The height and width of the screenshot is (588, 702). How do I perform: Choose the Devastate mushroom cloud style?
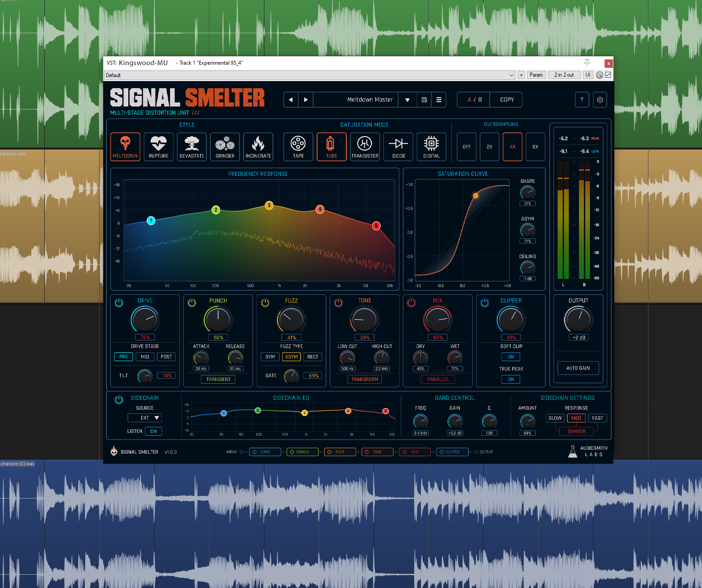pyautogui.click(x=192, y=147)
